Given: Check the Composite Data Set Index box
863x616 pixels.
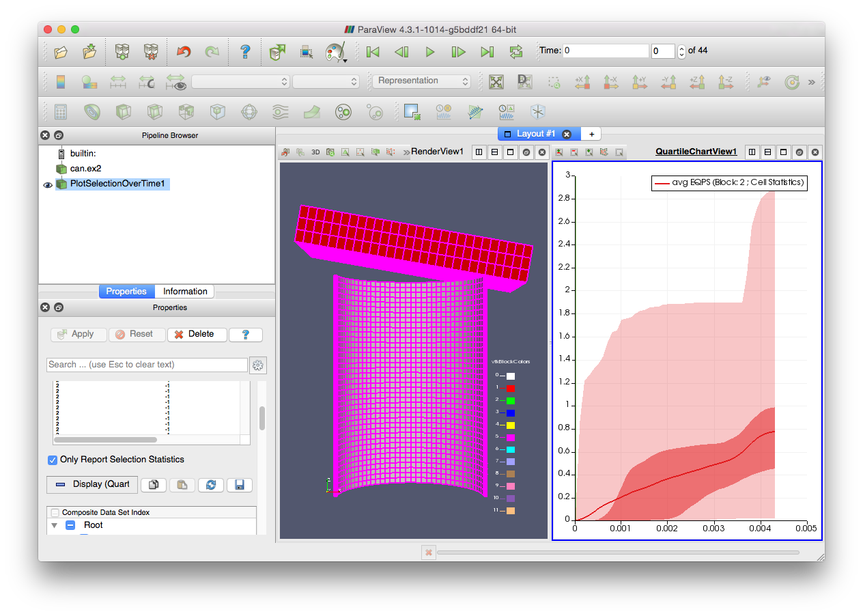Looking at the screenshot, I should pyautogui.click(x=55, y=512).
